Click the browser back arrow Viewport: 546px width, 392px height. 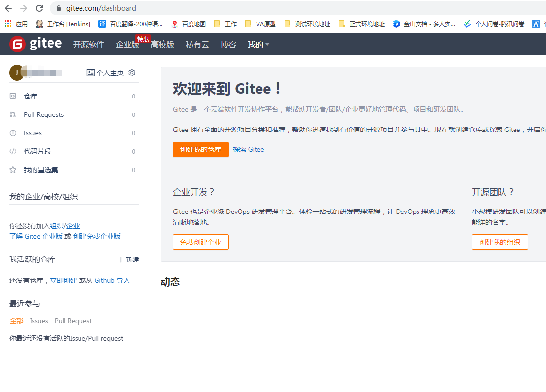pos(8,8)
